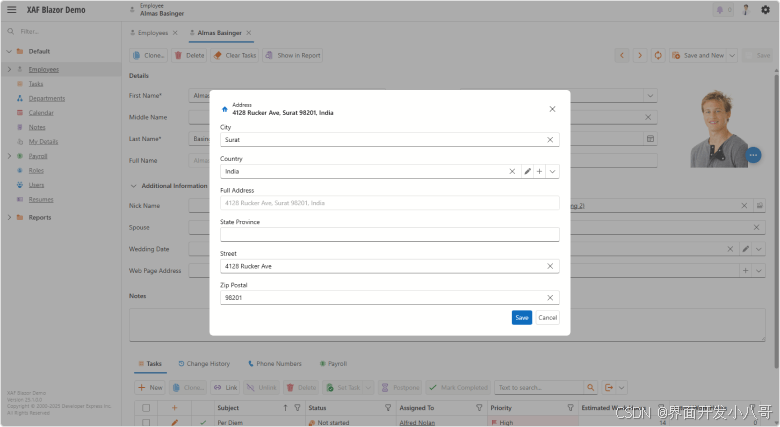Viewport: 780px width, 427px height.
Task: Open the export options dropdown arrow
Action: pyautogui.click(x=621, y=387)
